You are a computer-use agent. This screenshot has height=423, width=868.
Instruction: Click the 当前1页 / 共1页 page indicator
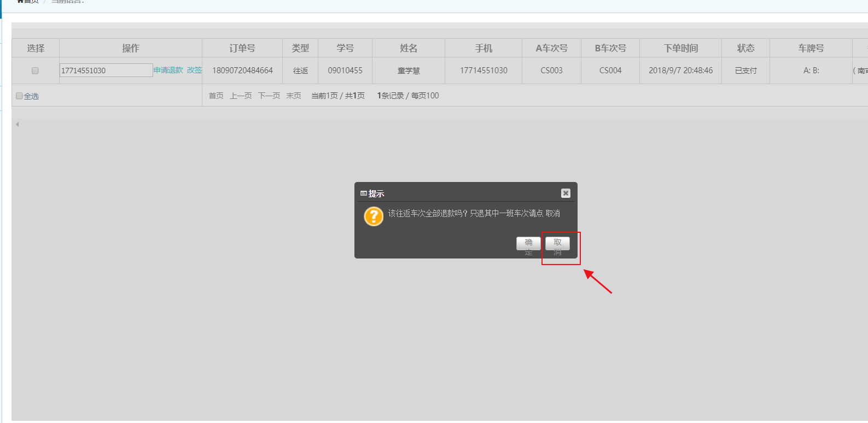(338, 96)
